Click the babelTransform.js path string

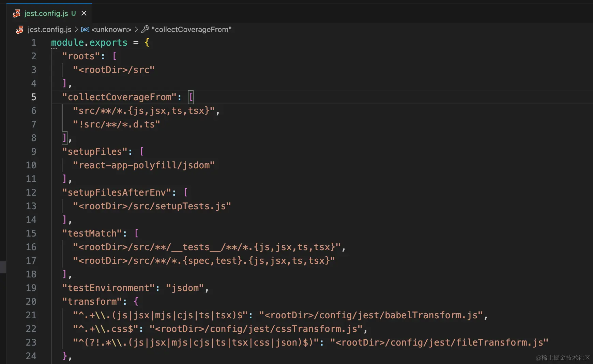tap(371, 315)
